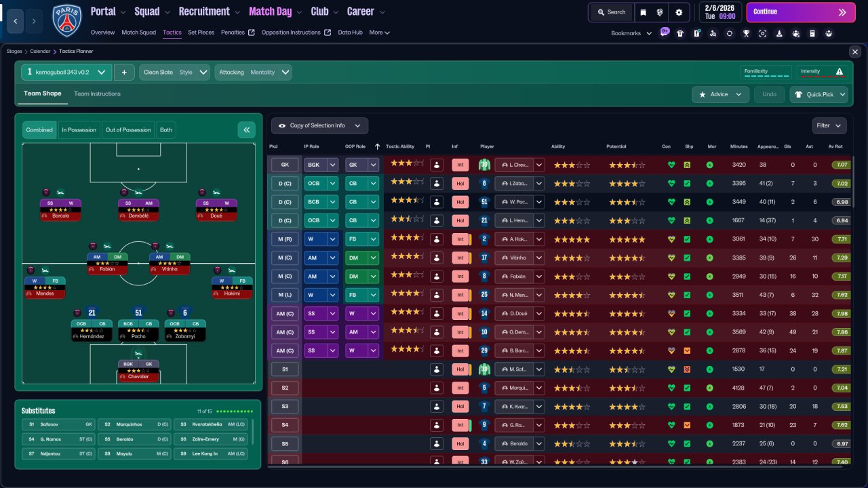This screenshot has width=868, height=488.
Task: Toggle Hol influence for number 6 row
Action: click(x=460, y=183)
